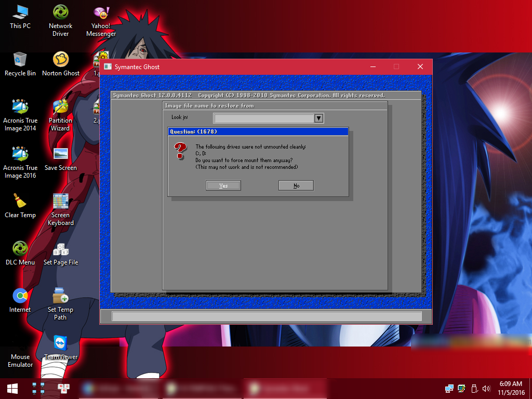Open Acronis True Image 2014 shortcut

click(20, 115)
